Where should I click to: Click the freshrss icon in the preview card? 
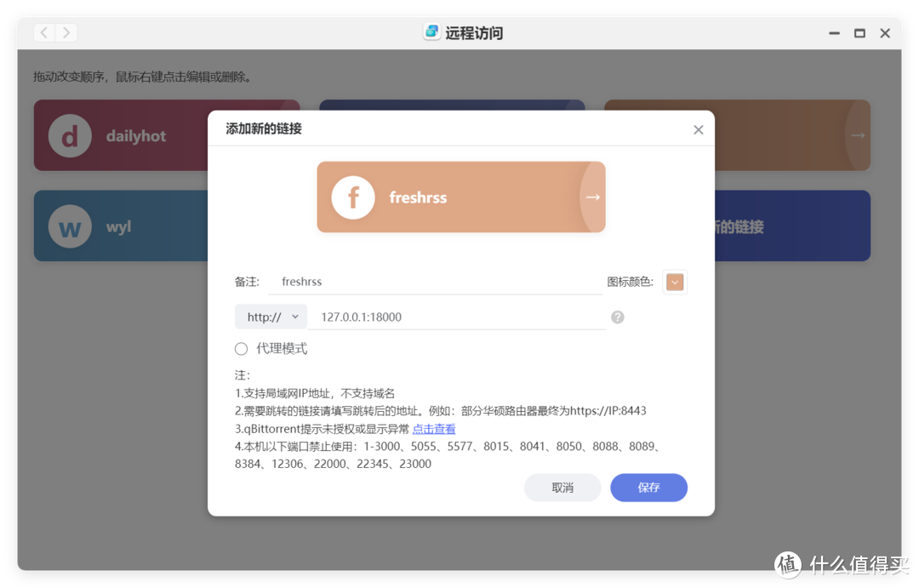(x=352, y=197)
